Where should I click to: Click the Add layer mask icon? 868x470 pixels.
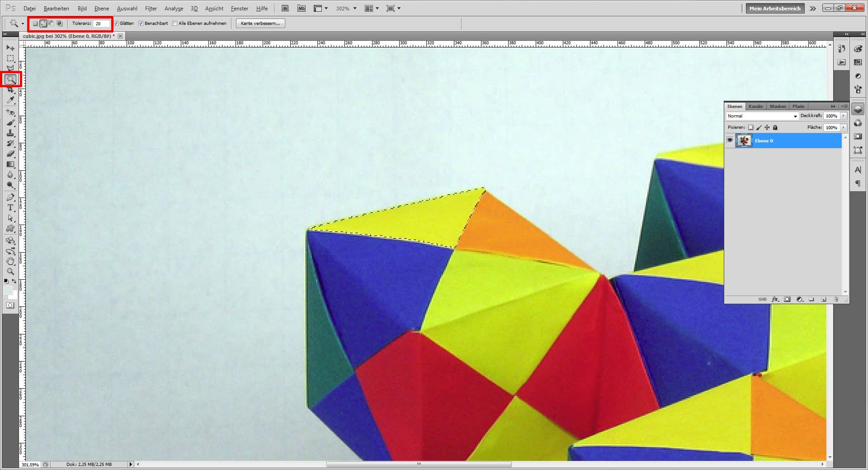(788, 299)
